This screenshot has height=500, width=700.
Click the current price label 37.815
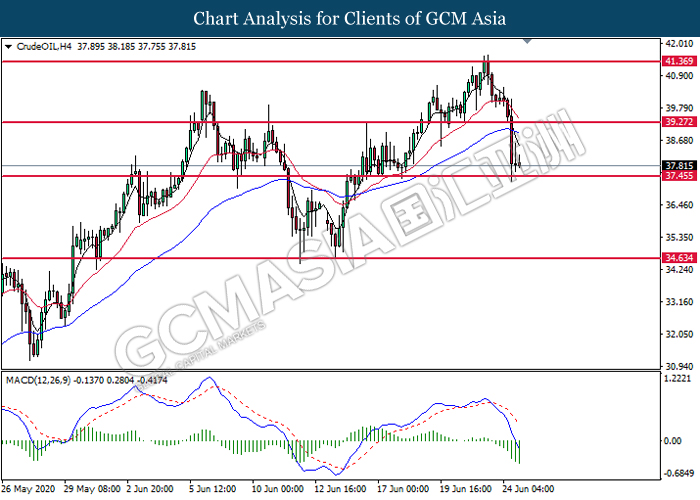point(679,166)
